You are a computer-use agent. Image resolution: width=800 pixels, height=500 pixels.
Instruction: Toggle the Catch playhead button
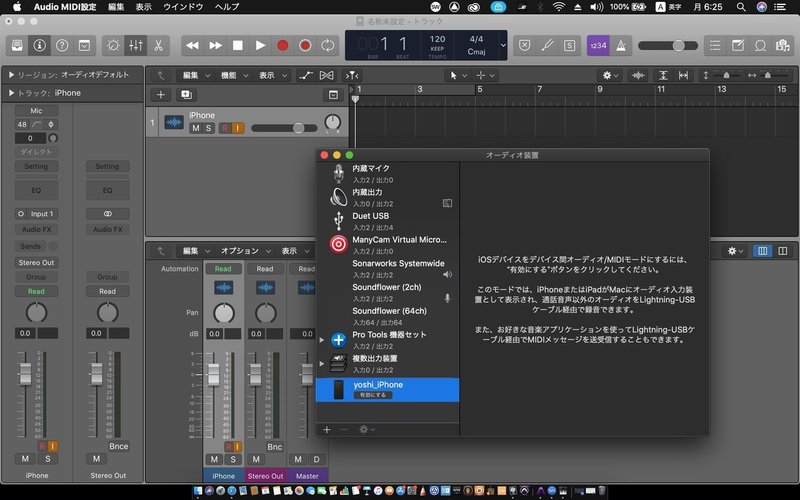[352, 76]
